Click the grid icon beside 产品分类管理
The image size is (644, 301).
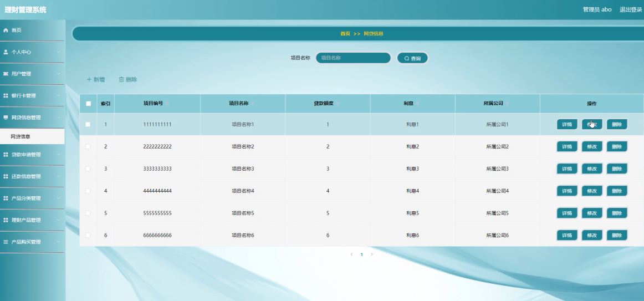(6, 198)
